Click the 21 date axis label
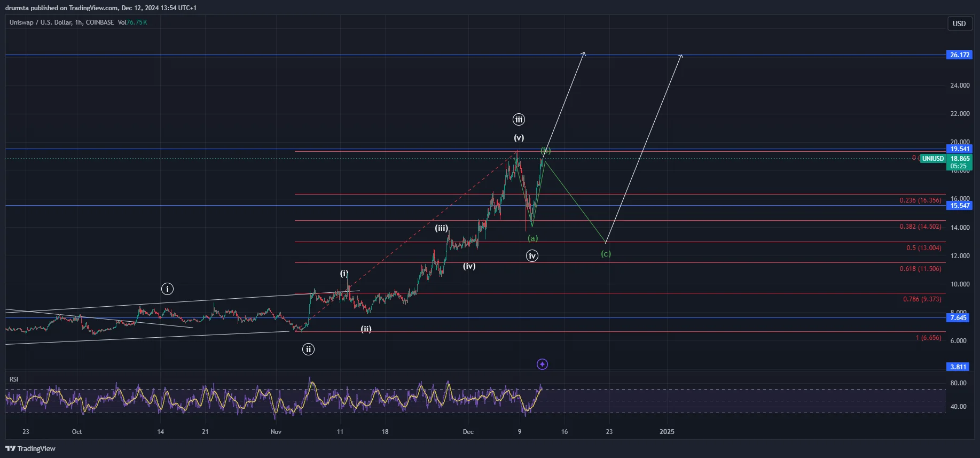980x458 pixels. click(x=205, y=432)
